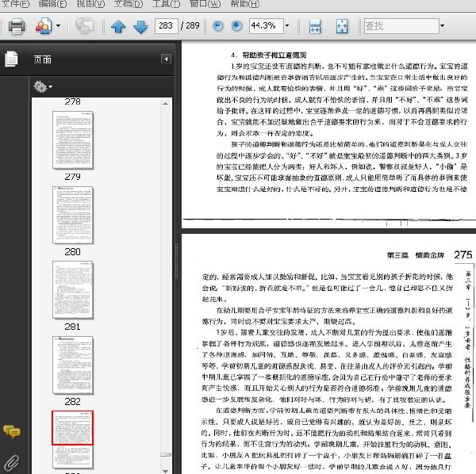Screen dimensions: 476x474
Task: Select the fit width scrolling icon
Action: pyautogui.click(x=315, y=26)
